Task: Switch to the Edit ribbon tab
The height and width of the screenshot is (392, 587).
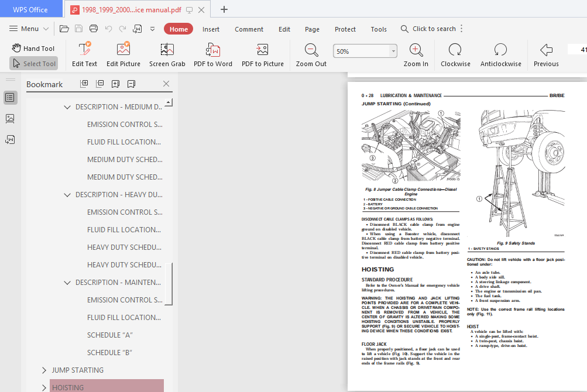Action: [284, 29]
